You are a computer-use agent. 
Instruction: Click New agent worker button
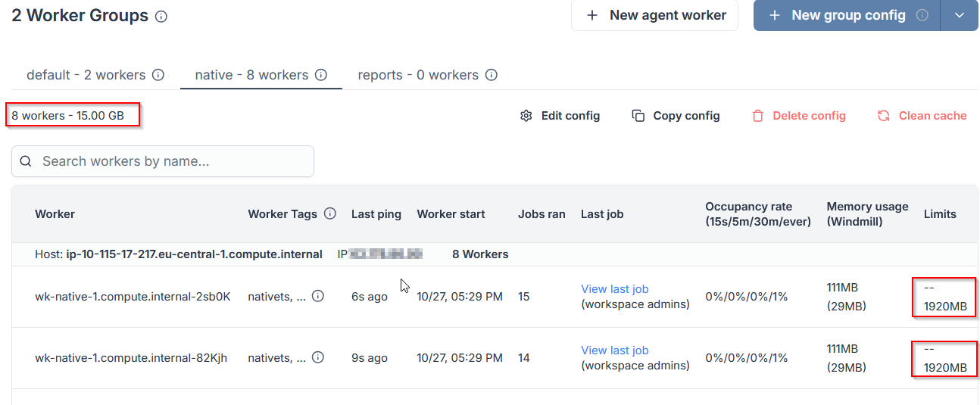click(x=654, y=15)
